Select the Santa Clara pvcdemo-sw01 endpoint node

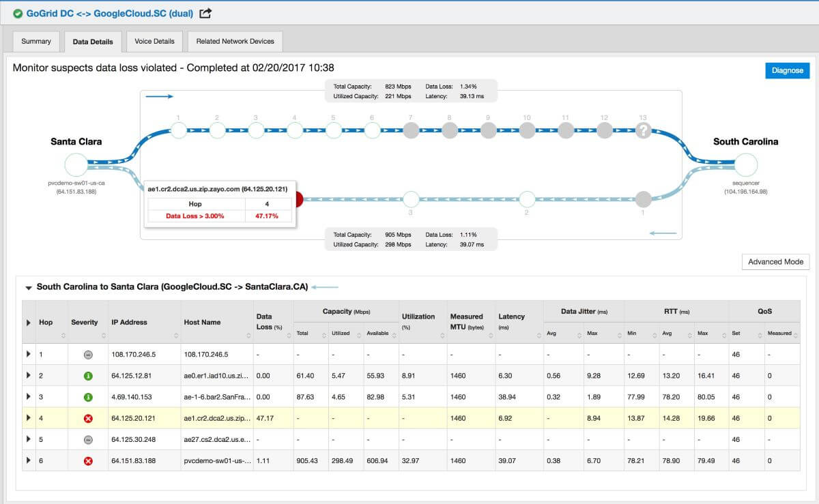click(x=75, y=164)
